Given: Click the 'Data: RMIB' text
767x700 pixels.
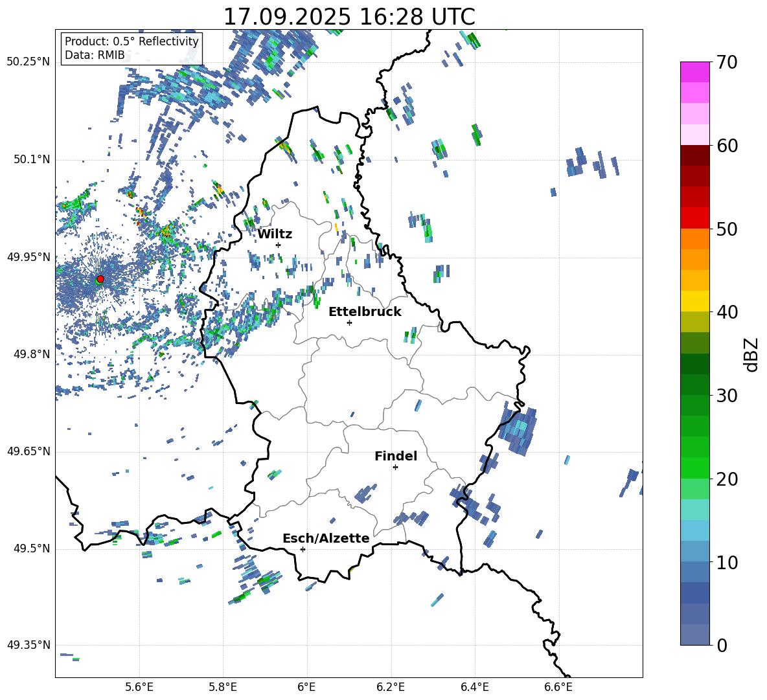Looking at the screenshot, I should coord(95,55).
